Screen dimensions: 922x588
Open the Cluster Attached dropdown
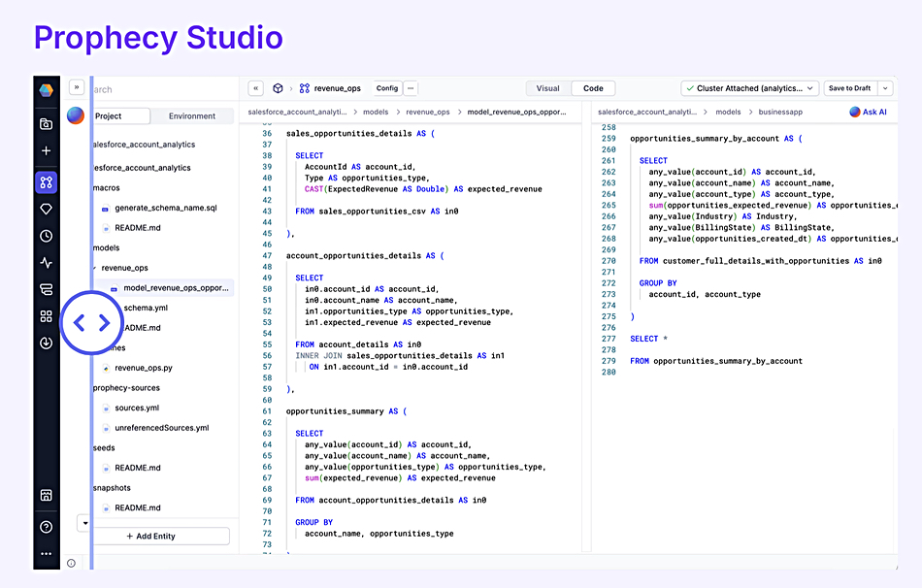(749, 88)
